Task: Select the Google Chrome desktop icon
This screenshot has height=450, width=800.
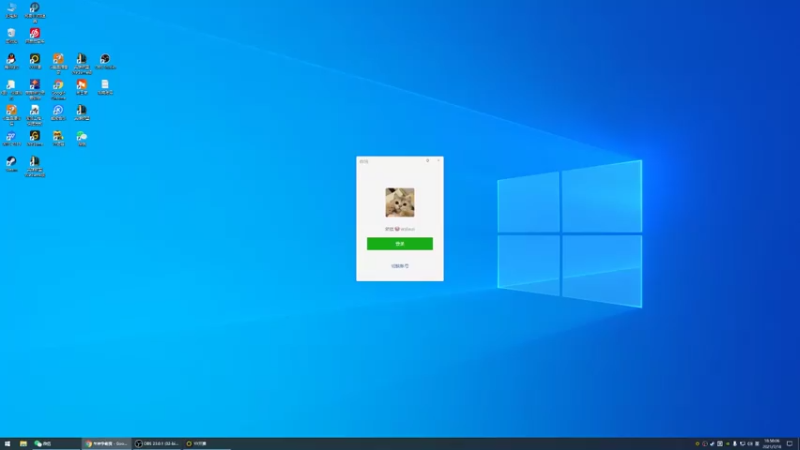Action: click(x=58, y=89)
